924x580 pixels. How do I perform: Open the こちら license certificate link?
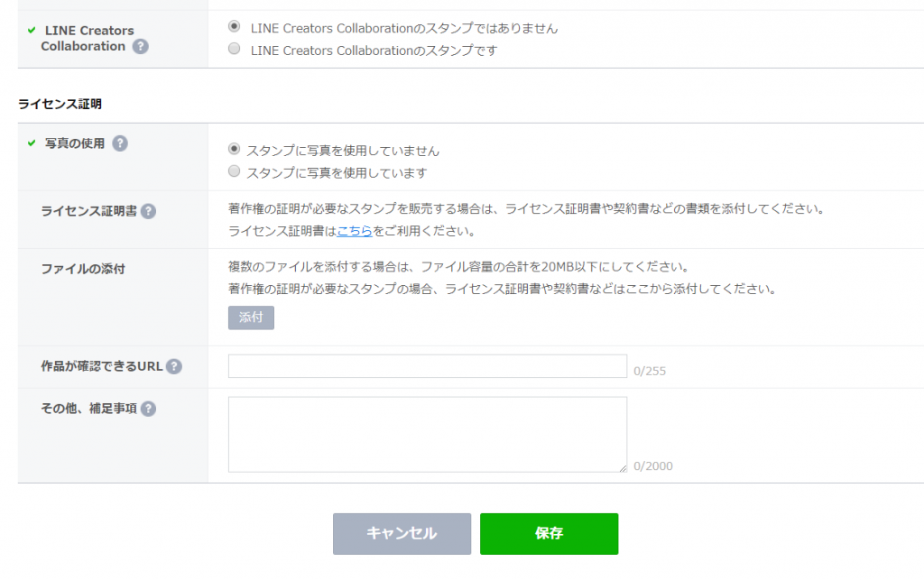pyautogui.click(x=355, y=232)
